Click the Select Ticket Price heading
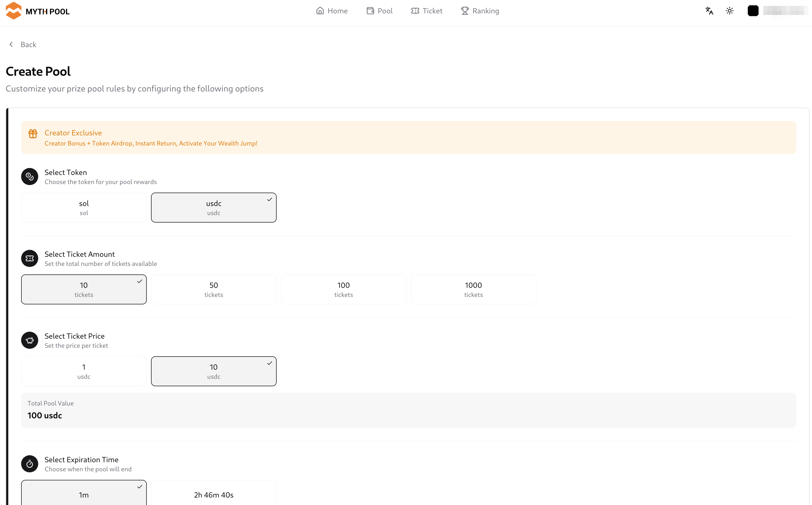Image resolution: width=812 pixels, height=505 pixels. click(74, 336)
